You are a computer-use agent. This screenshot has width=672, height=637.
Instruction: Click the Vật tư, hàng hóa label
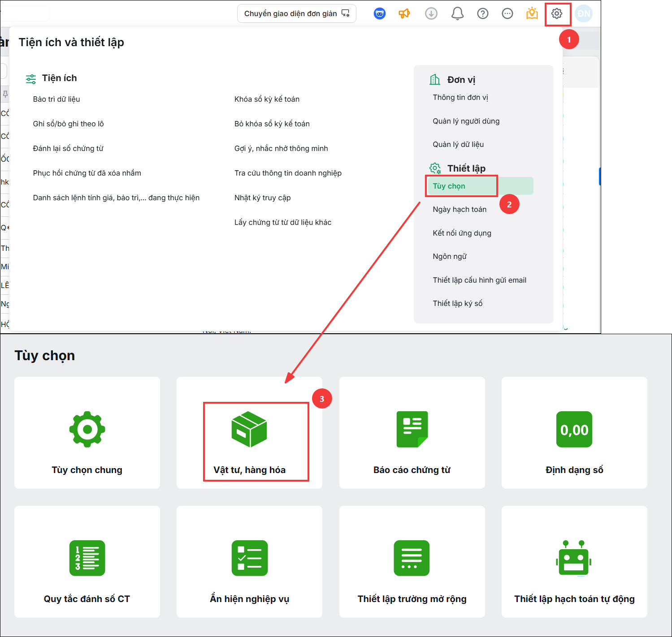[x=249, y=470]
